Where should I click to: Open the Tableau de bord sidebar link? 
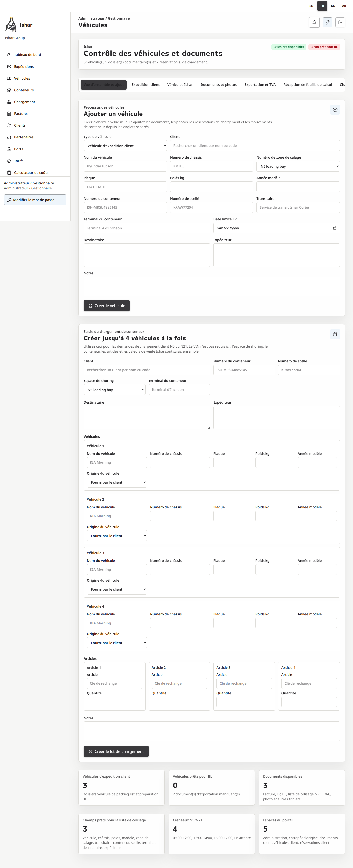[x=35, y=54]
